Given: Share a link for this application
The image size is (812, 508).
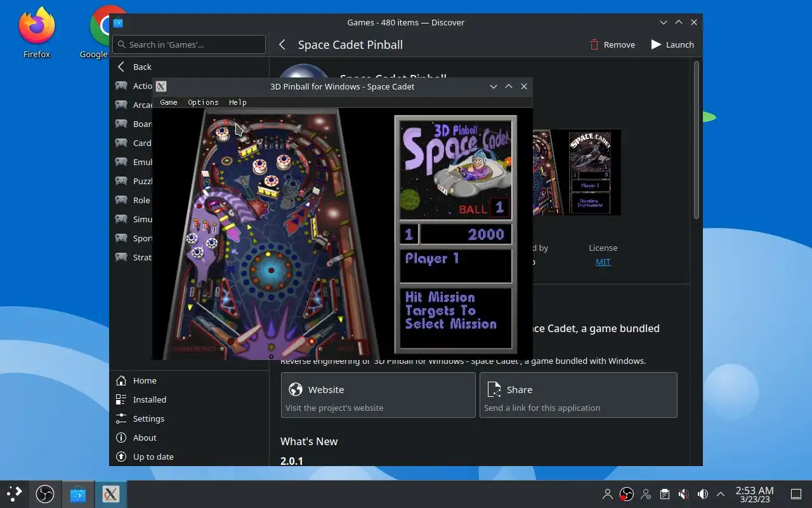Looking at the screenshot, I should point(578,395).
